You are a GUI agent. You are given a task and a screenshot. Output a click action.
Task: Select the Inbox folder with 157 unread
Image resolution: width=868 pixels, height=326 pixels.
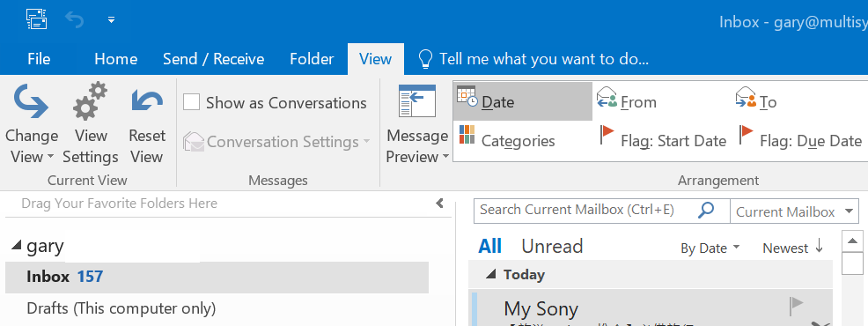point(217,277)
